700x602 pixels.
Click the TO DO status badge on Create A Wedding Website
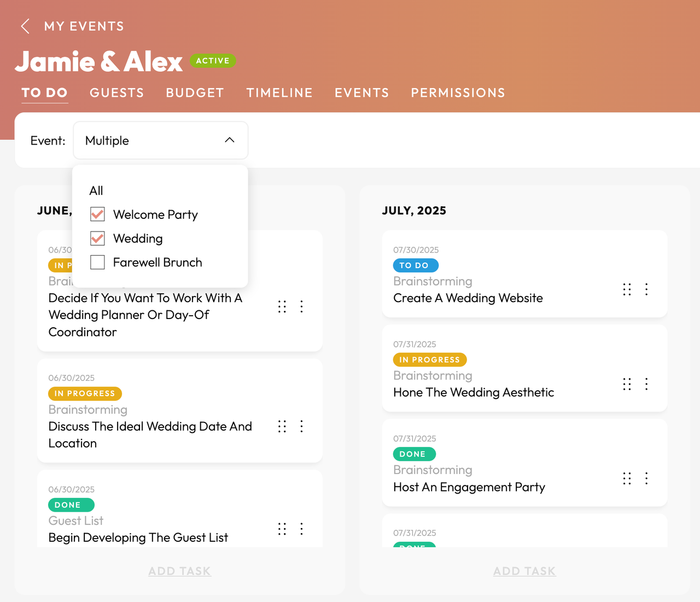[416, 265]
